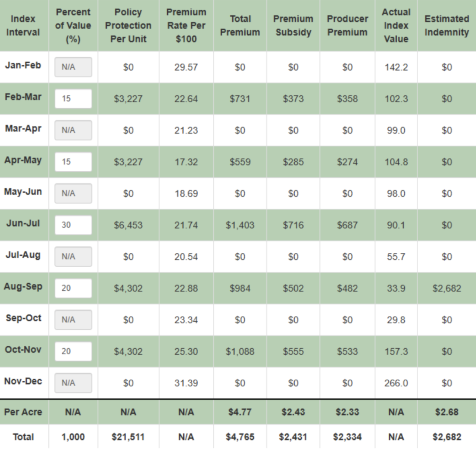476x452 pixels.
Task: Click the Apr-May percent of value field
Action: 73,162
